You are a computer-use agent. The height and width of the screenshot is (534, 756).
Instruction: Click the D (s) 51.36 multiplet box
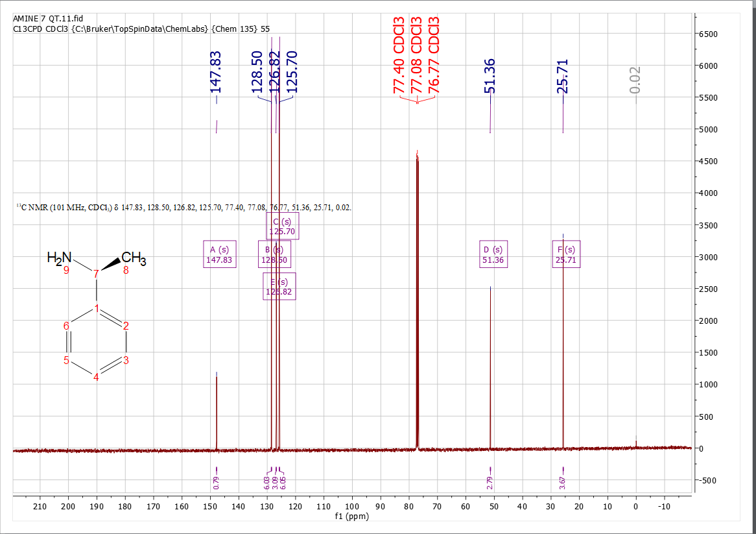point(493,254)
